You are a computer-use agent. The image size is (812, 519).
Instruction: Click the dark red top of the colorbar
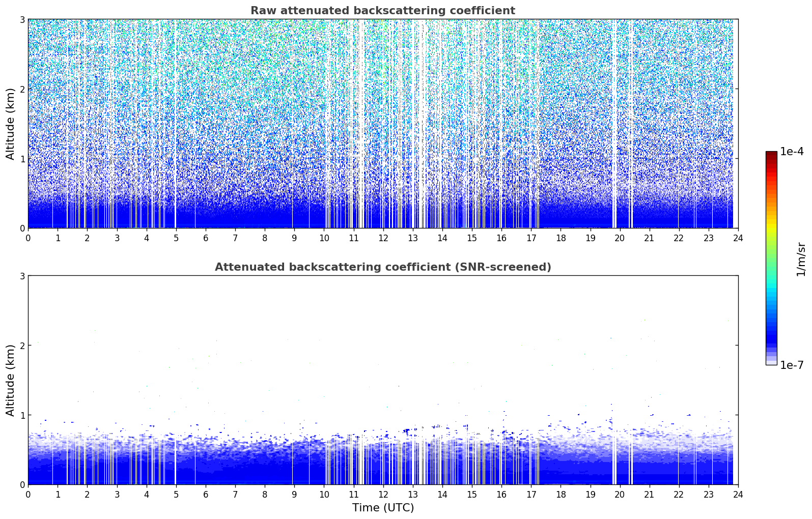[771, 154]
